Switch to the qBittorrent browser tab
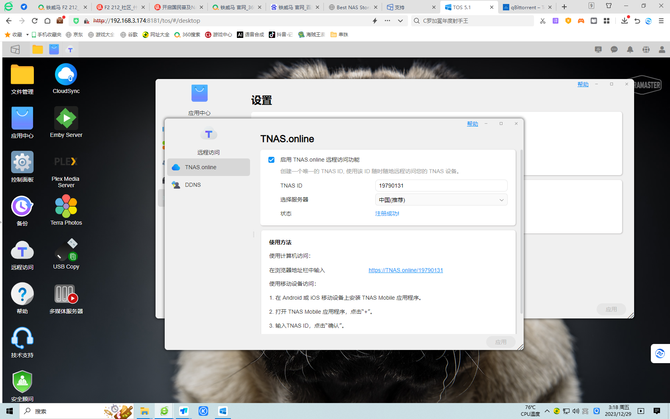 click(x=527, y=7)
